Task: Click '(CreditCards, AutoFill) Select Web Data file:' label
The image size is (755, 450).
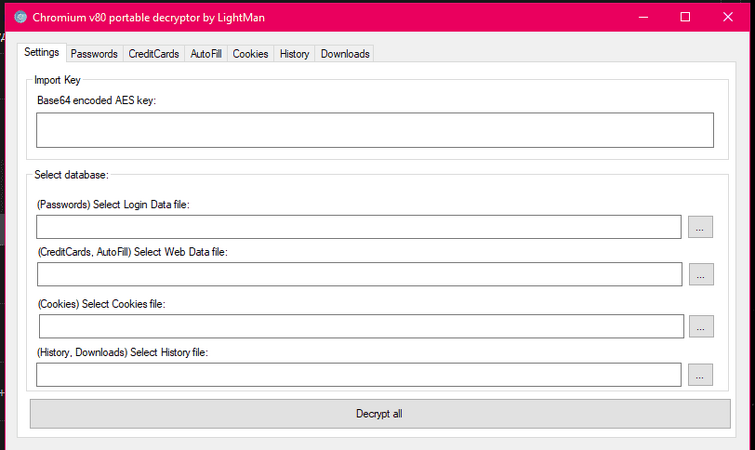Action: pos(132,252)
